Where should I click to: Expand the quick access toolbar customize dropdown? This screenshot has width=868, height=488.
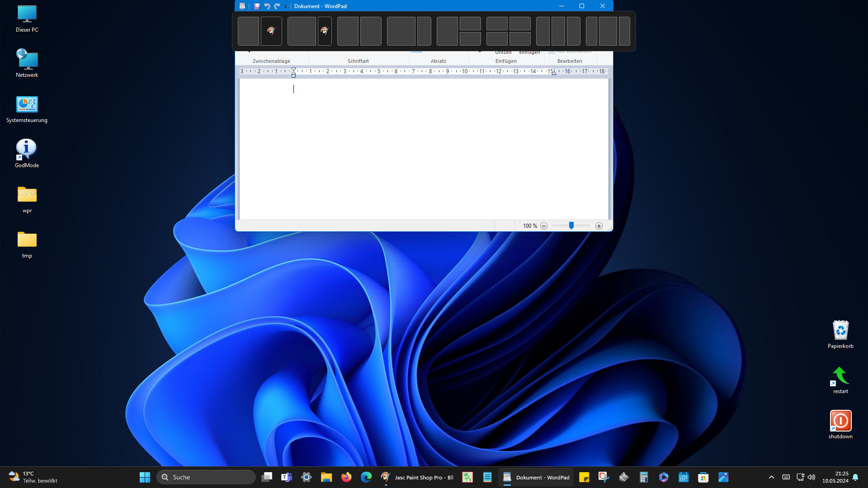pyautogui.click(x=285, y=7)
